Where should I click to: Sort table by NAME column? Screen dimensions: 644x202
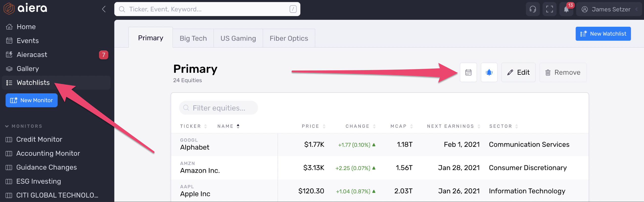coord(228,126)
